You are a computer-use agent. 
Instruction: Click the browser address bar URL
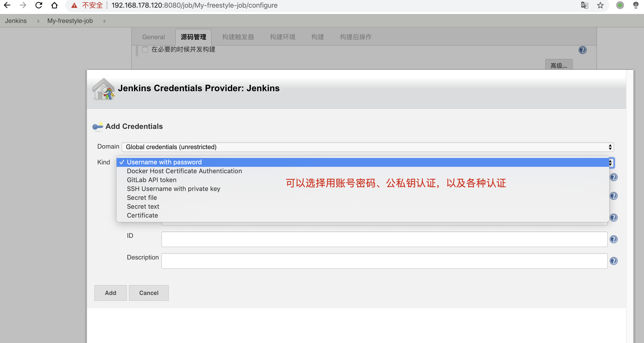(x=194, y=5)
